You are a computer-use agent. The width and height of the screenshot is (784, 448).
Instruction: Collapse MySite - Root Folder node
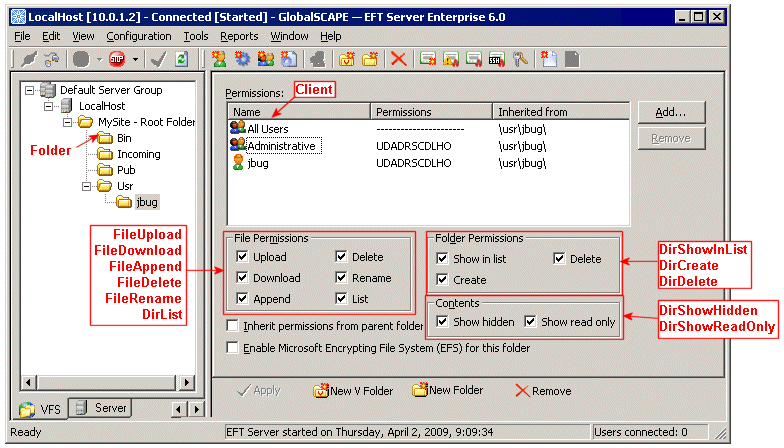[68, 122]
